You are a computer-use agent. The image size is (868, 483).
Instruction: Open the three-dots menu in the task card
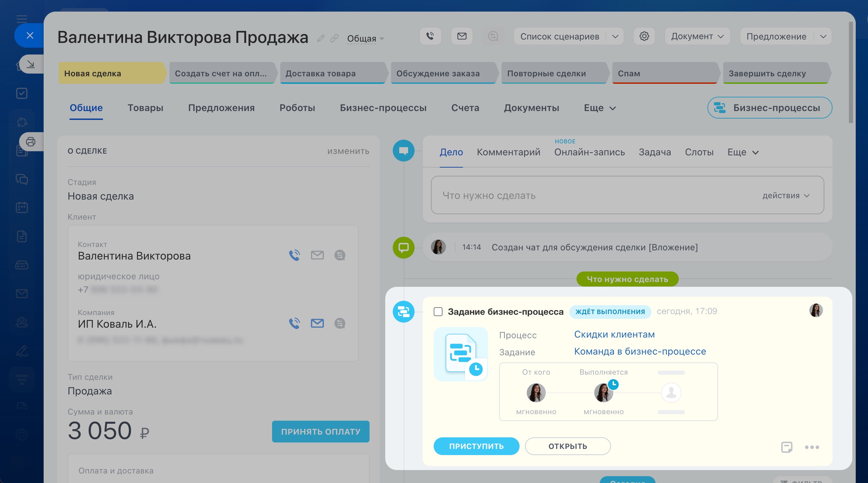click(812, 447)
